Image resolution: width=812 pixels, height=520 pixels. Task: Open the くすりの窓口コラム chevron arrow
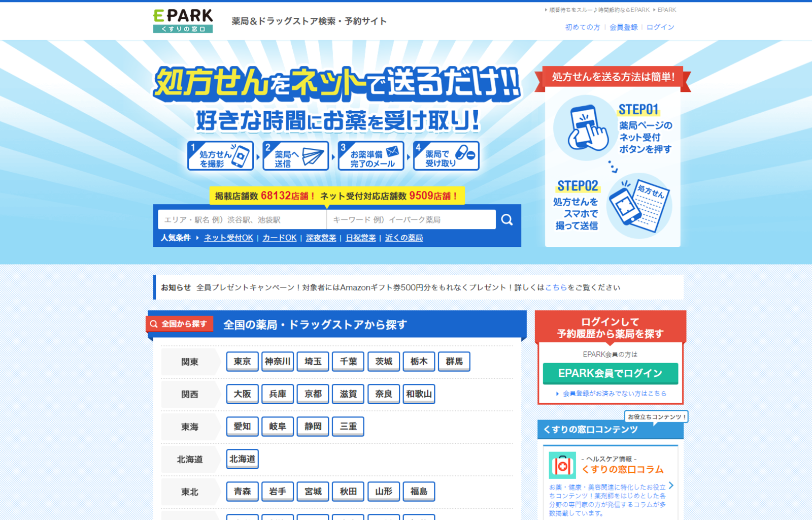coord(671,485)
